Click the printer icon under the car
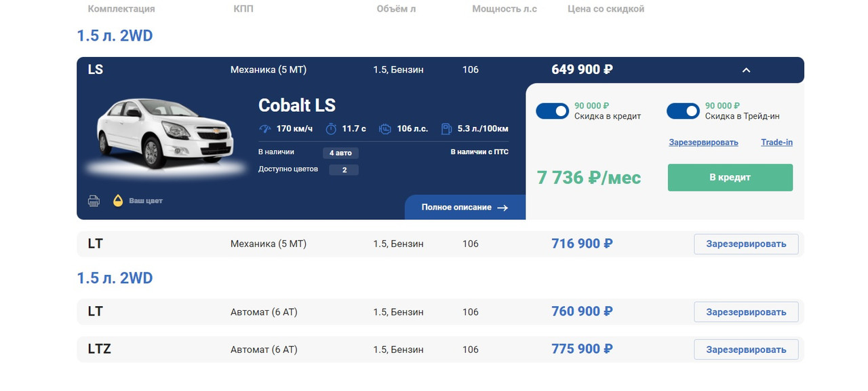868x391 pixels. click(94, 201)
